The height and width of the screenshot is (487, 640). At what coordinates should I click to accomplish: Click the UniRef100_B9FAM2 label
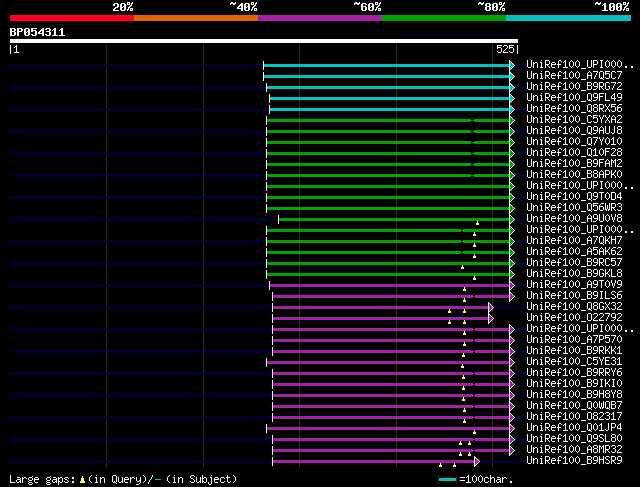[574, 164]
